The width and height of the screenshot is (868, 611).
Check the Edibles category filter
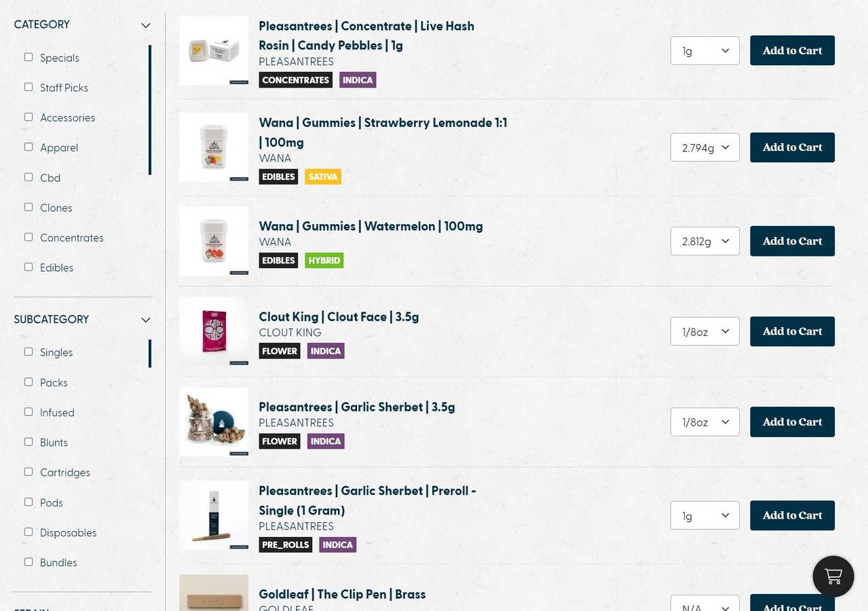[x=29, y=267]
